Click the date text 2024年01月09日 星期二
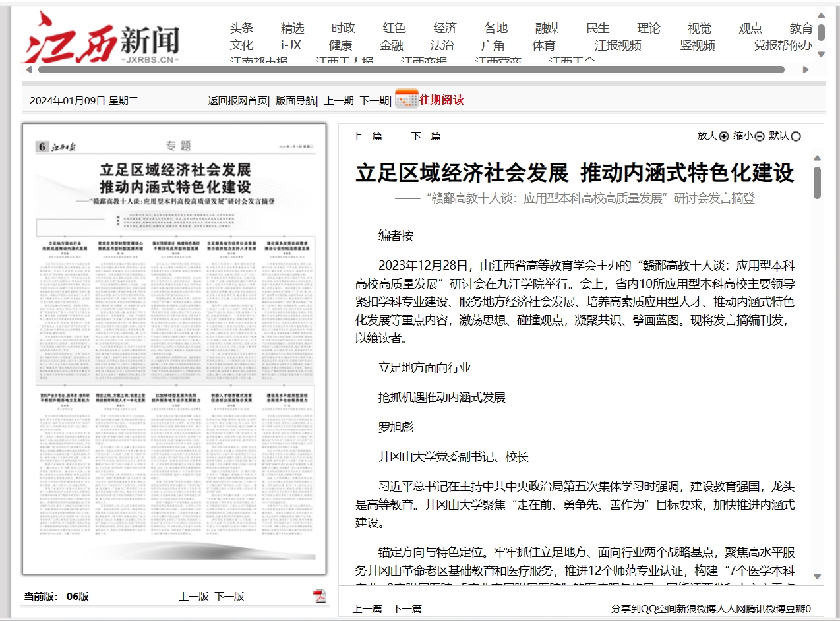The image size is (840, 621). (x=84, y=101)
